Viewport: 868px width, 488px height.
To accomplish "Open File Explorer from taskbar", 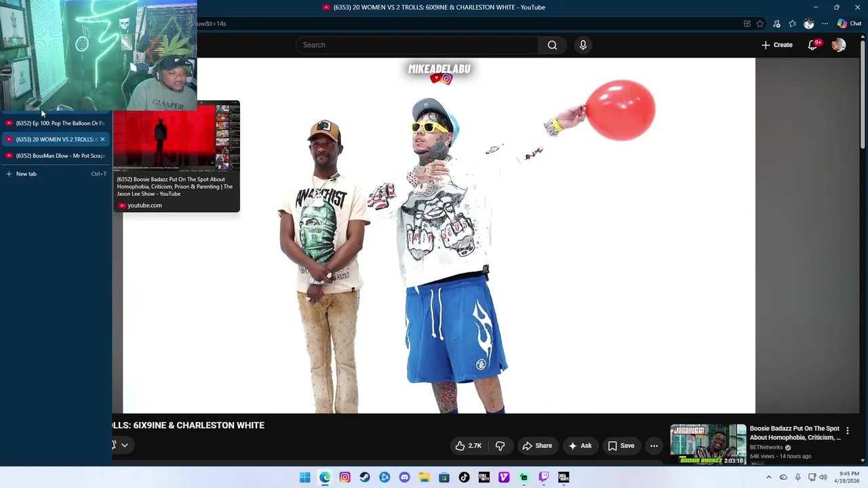I will [424, 477].
